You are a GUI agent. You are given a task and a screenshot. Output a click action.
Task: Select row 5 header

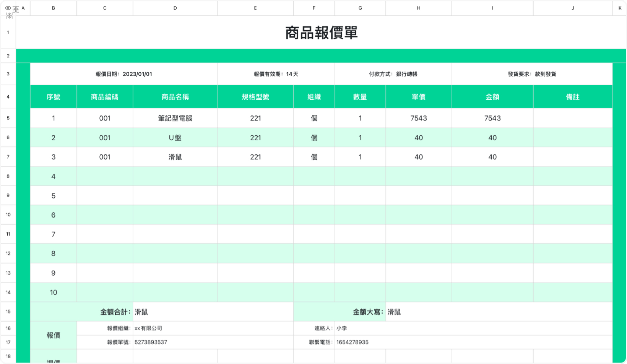pos(8,118)
